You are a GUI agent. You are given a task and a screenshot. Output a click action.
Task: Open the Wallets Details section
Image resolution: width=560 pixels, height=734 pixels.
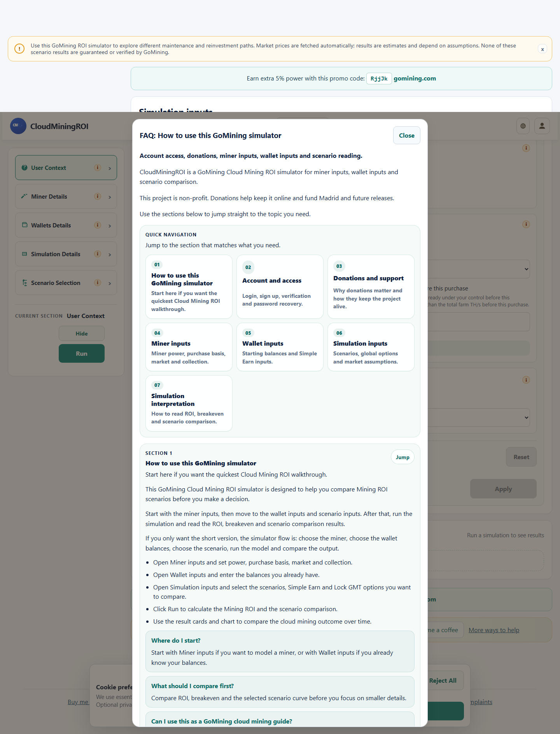click(66, 225)
